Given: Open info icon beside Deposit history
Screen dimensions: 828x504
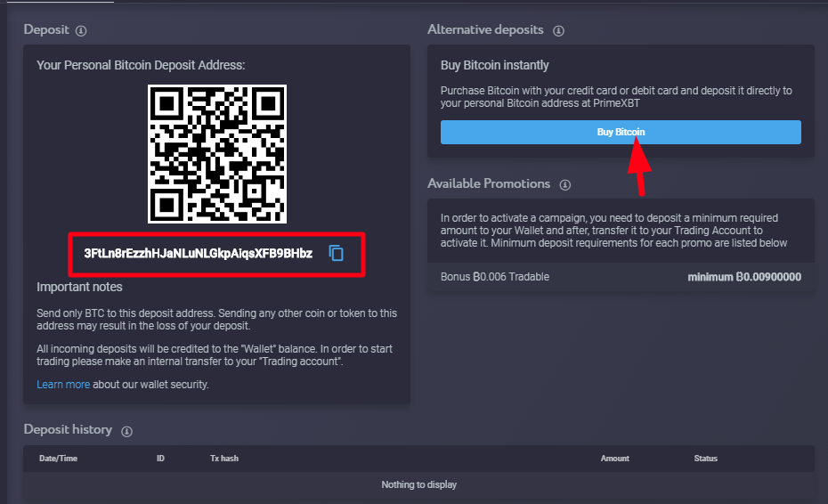Looking at the screenshot, I should (126, 431).
